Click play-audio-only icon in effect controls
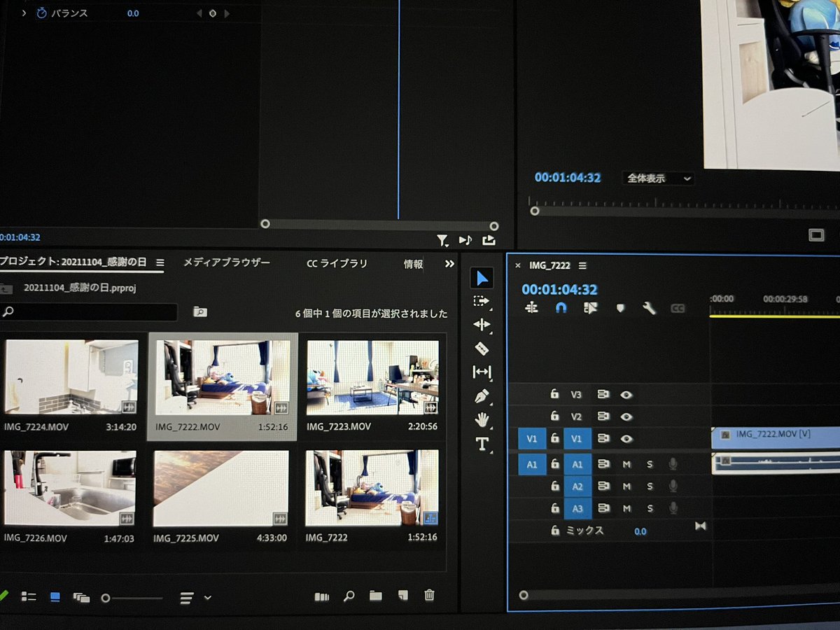Screen dimensions: 840x630 [x=465, y=240]
